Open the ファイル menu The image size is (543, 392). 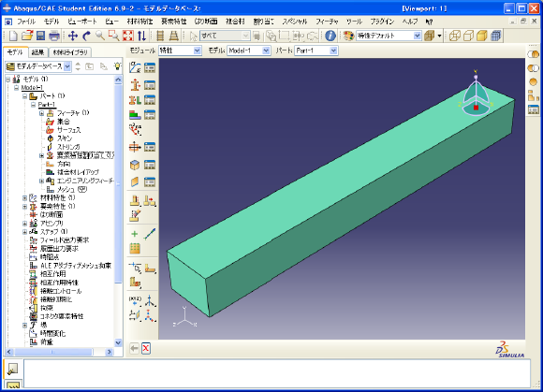click(26, 22)
